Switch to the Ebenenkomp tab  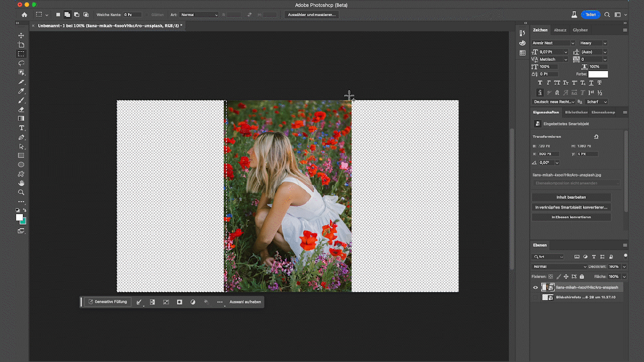point(603,112)
